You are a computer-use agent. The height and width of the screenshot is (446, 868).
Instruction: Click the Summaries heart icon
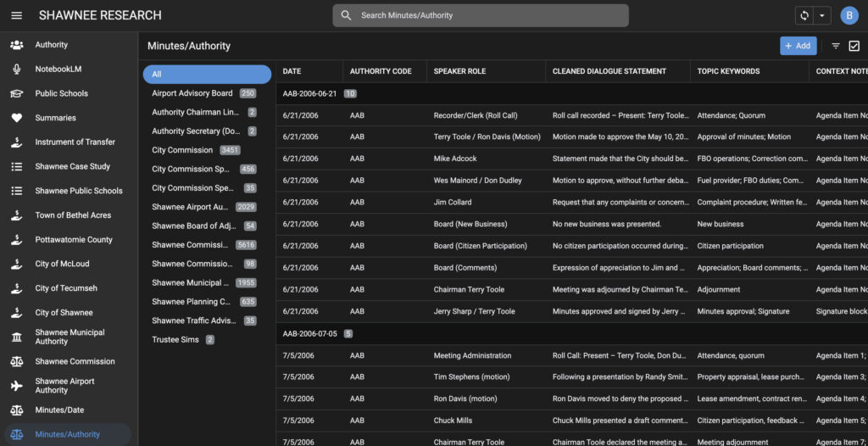coord(16,118)
